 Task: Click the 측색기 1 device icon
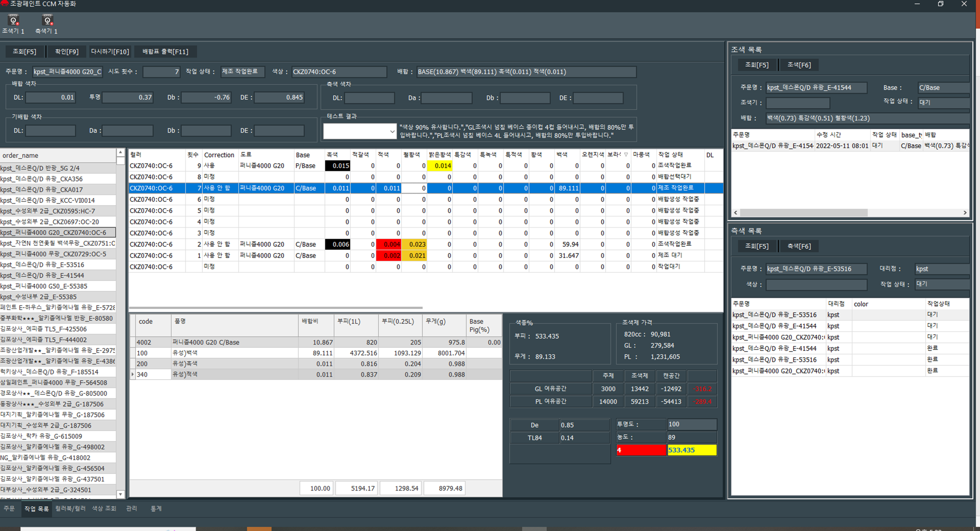[47, 20]
